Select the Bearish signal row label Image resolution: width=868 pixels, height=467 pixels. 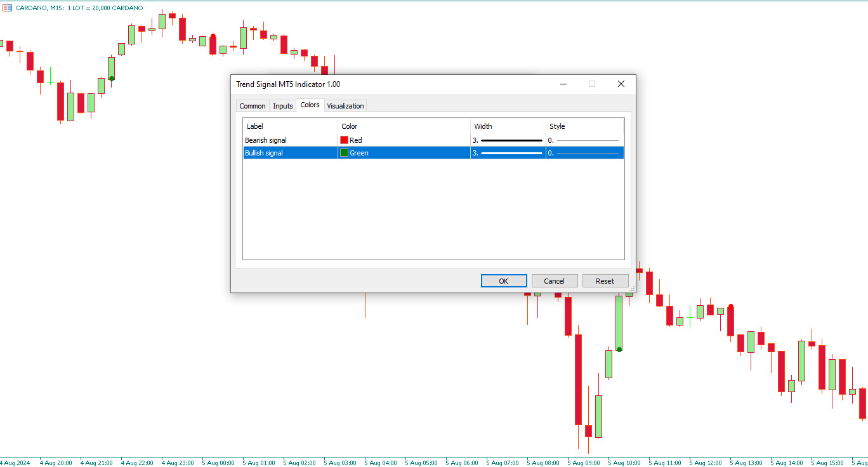point(266,140)
